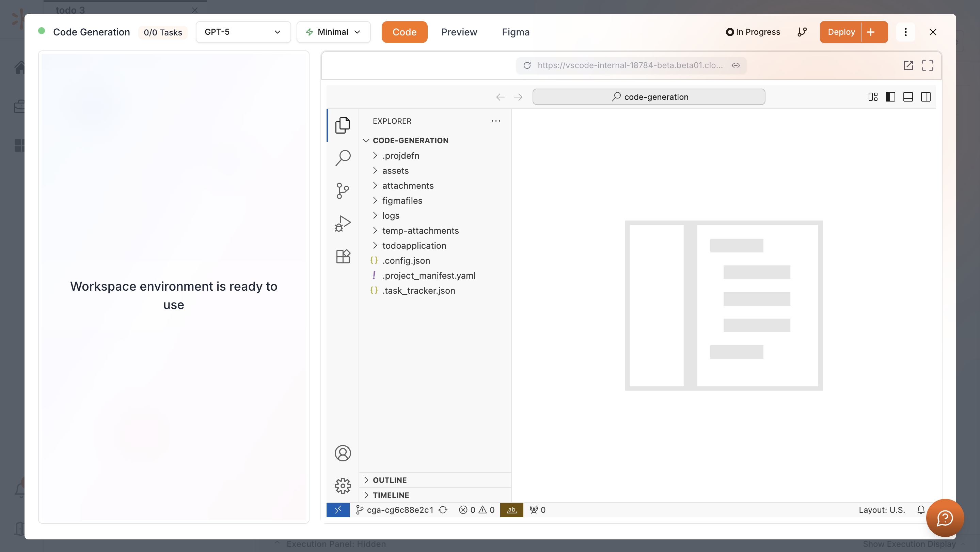Go back in editor navigation
980x552 pixels.
click(500, 97)
